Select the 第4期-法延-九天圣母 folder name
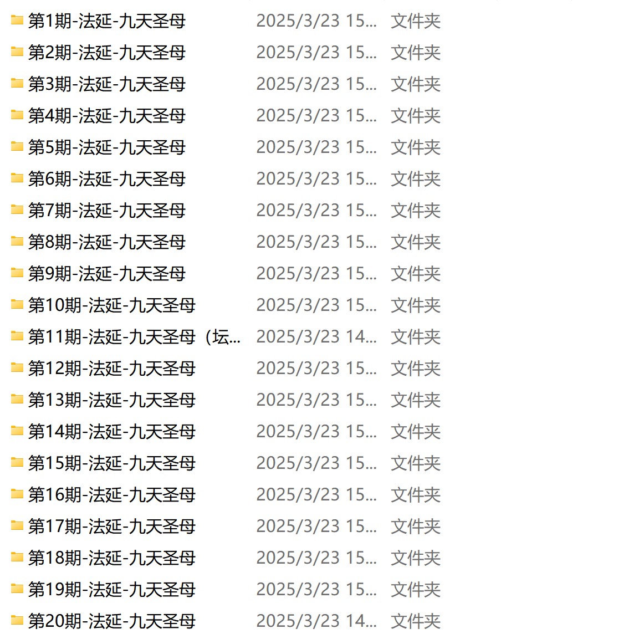The image size is (644, 644). pos(107,116)
